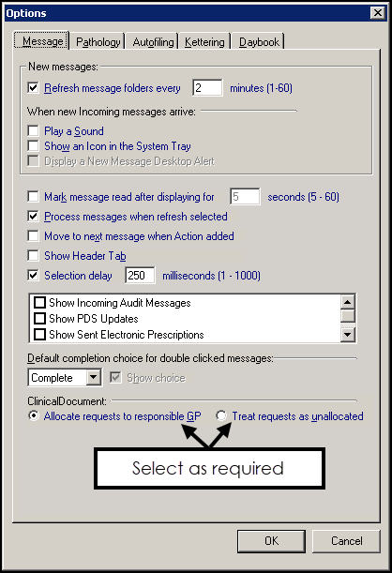The height and width of the screenshot is (573, 392).
Task: Open the Complete completion choice dropdown
Action: coord(94,377)
